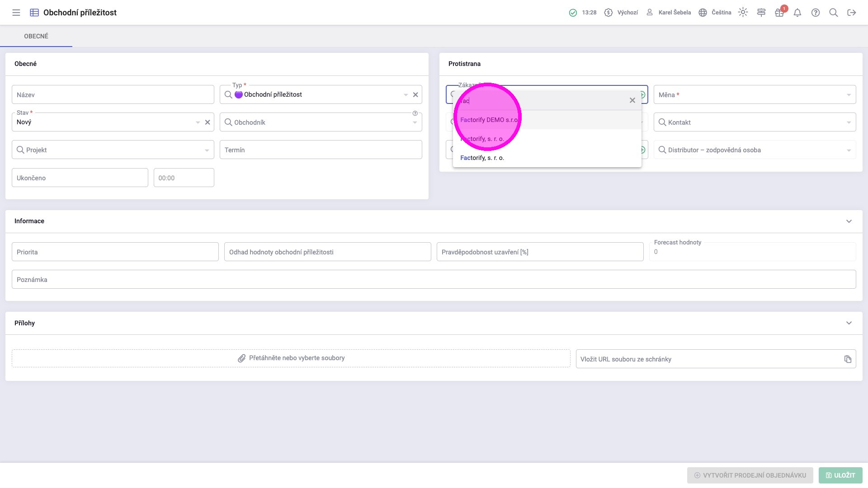This screenshot has height=488, width=868.
Task: Paste URL using clipboard icon
Action: [x=848, y=359]
